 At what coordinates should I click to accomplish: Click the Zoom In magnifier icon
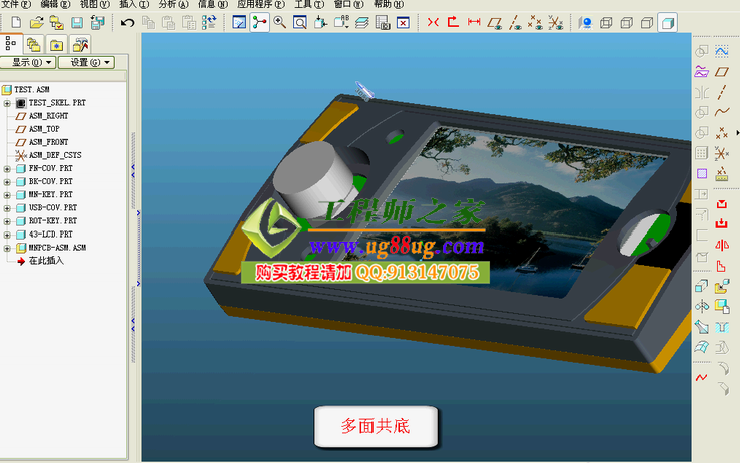(279, 22)
